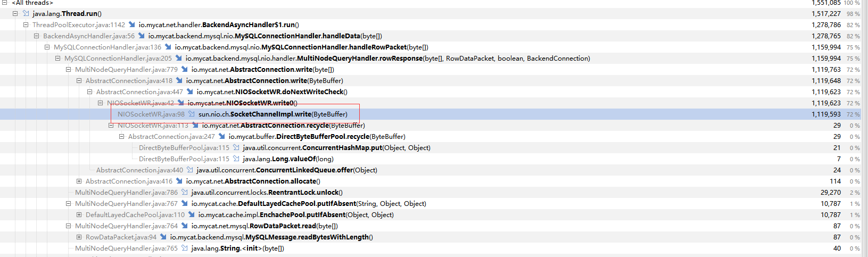Click the call icon before SocketChannelImpl.write
The width and height of the screenshot is (868, 257).
(191, 114)
